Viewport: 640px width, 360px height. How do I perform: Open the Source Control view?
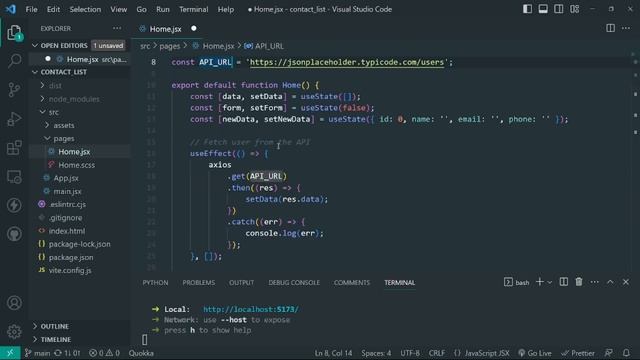14,90
